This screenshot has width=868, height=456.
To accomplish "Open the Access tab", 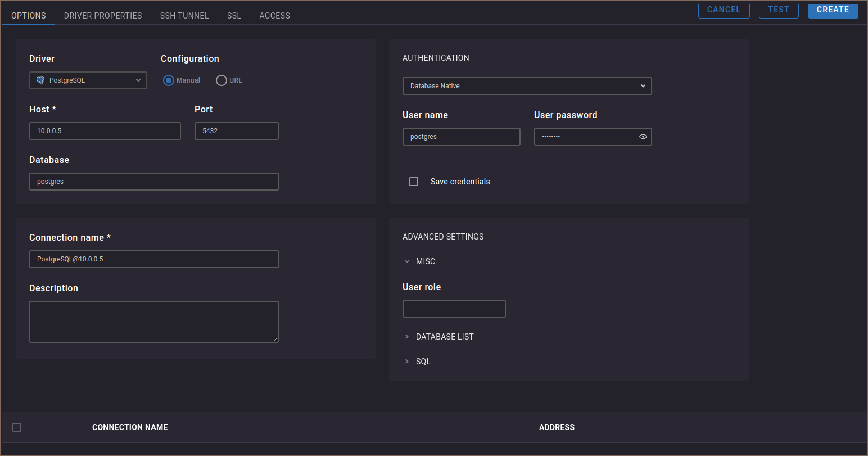I will [274, 16].
